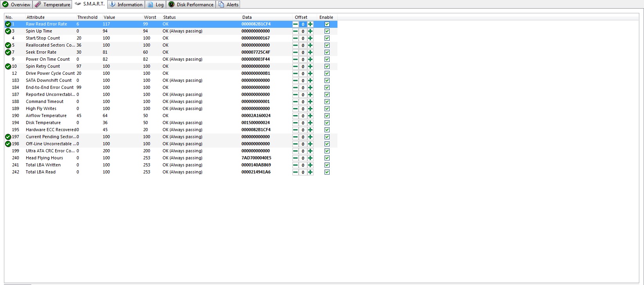Increase offset for Spin Up Time

pos(310,31)
